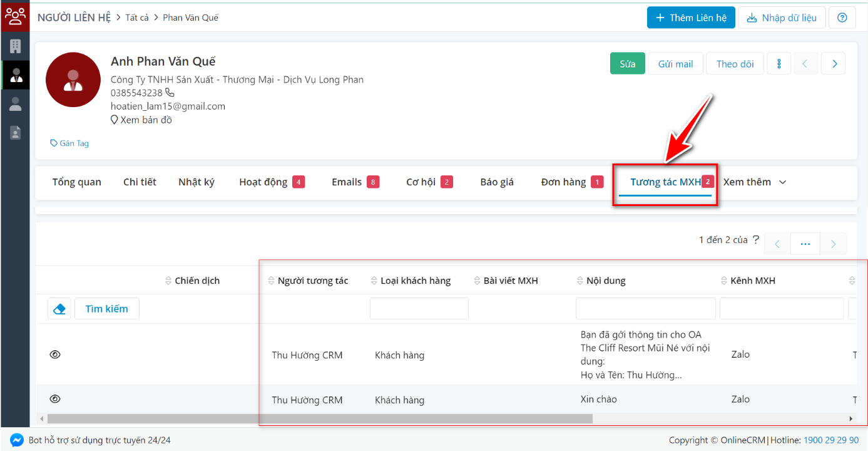
Task: Select the contacts module icon in sidebar
Action: click(14, 75)
